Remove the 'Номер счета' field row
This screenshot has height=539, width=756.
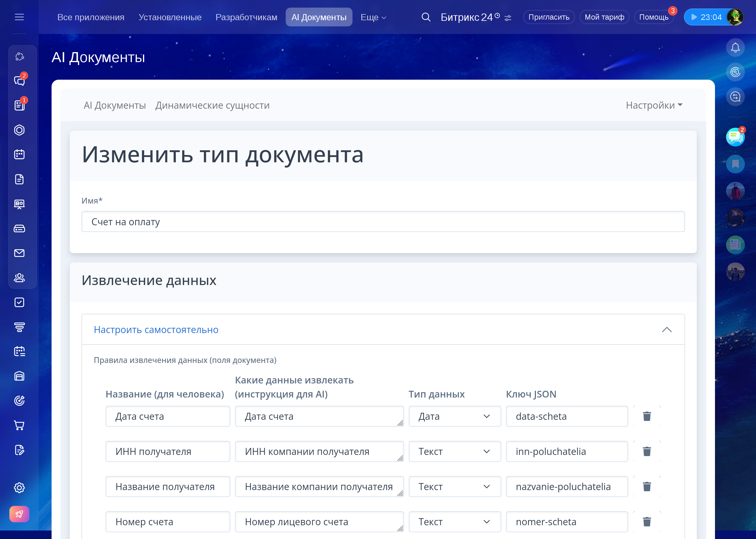pyautogui.click(x=646, y=522)
